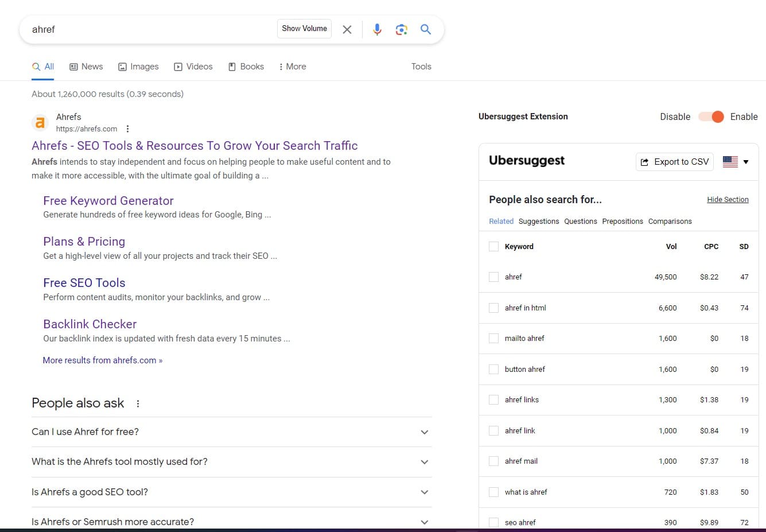Screen dimensions: 766x532
Task: Select the Related tab in Ubersuggest
Action: click(501, 222)
